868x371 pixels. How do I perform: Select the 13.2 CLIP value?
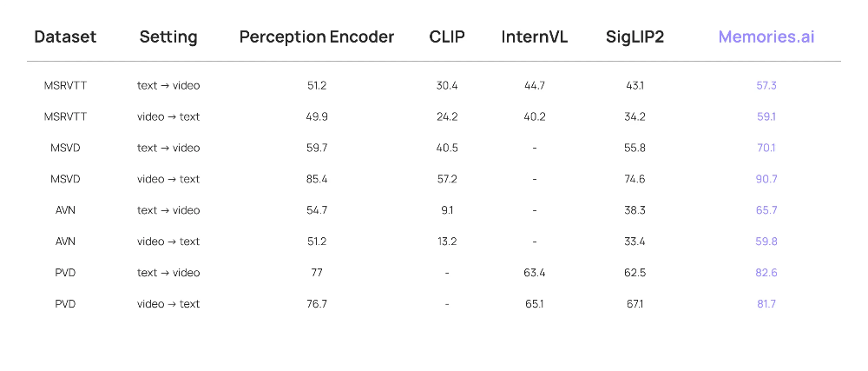click(x=447, y=242)
